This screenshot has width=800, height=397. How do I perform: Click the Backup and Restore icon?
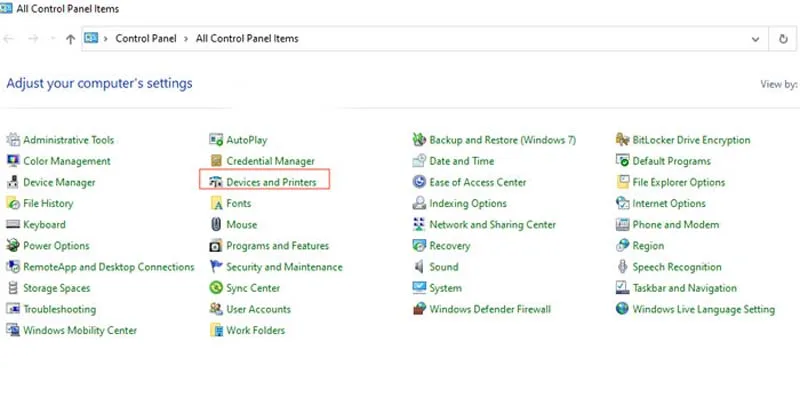(x=419, y=140)
